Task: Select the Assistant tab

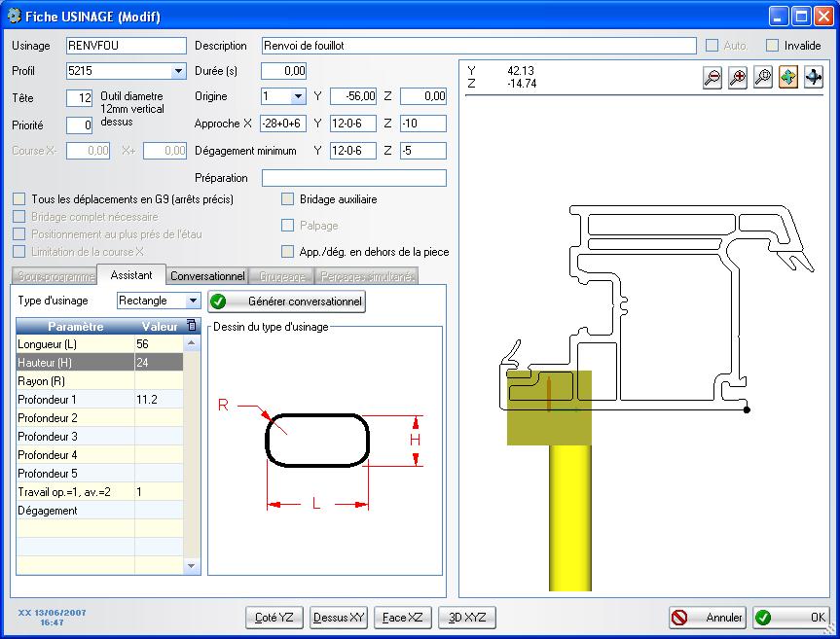Action: [x=131, y=275]
